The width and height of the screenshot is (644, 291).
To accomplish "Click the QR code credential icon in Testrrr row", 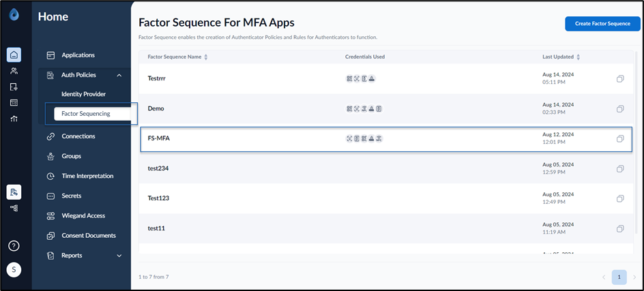I will click(x=349, y=78).
